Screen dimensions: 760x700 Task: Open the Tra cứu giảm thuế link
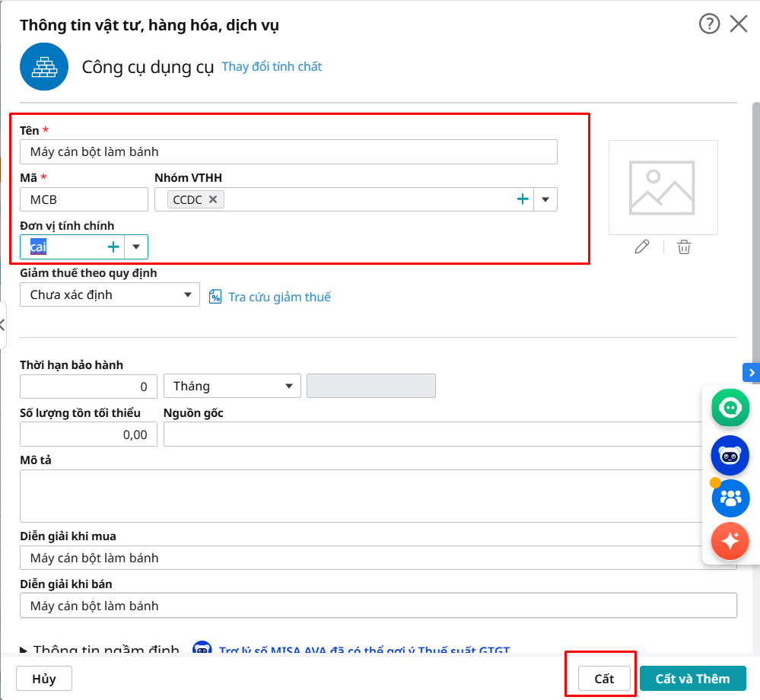[x=279, y=297]
